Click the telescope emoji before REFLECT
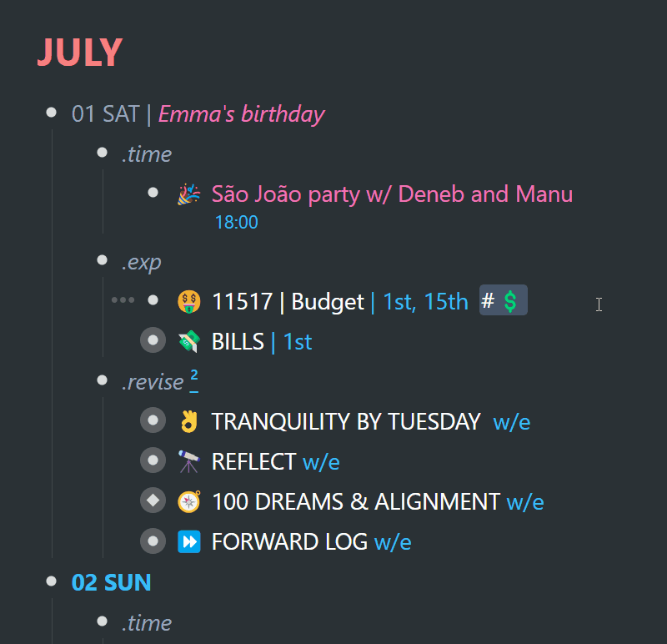The image size is (667, 644). pyautogui.click(x=188, y=461)
